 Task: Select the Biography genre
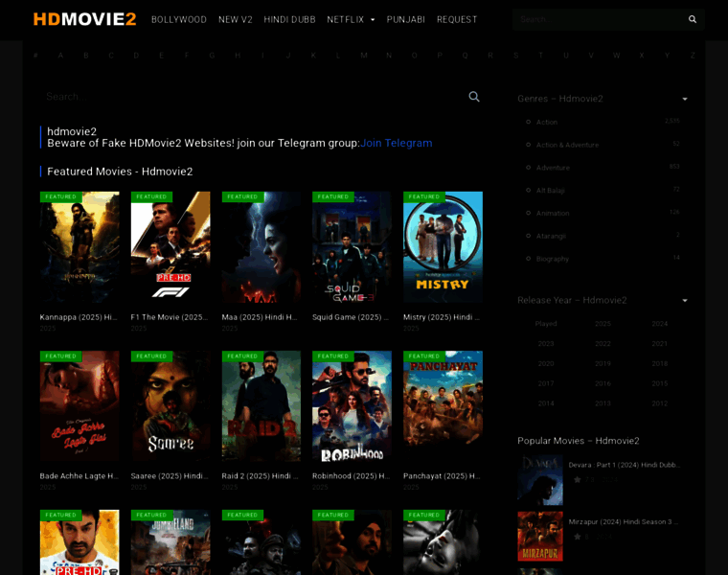pyautogui.click(x=553, y=259)
